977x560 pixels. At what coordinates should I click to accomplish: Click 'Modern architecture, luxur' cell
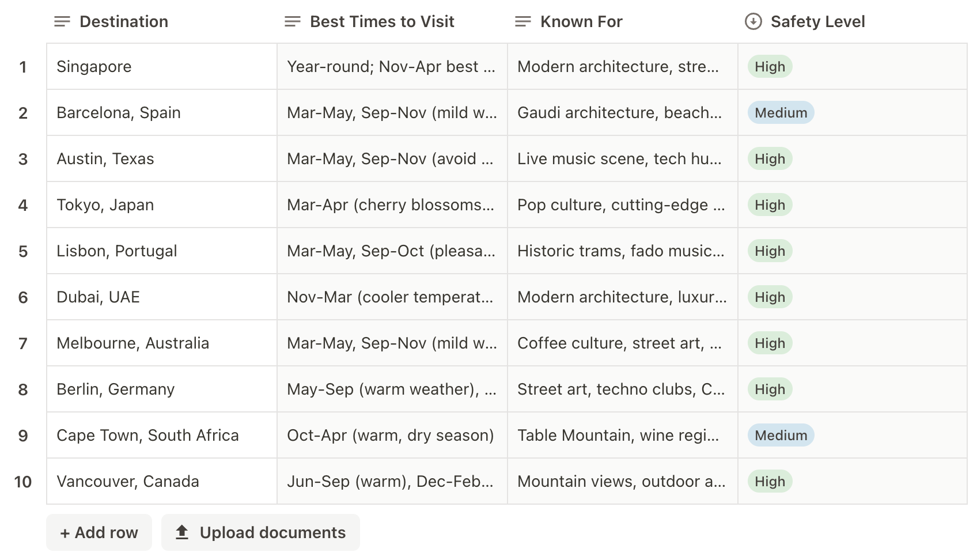[x=623, y=297]
